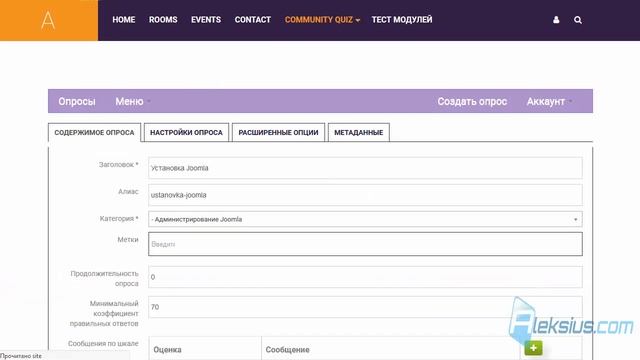
Task: Click the orange site logo
Action: pyautogui.click(x=49, y=20)
